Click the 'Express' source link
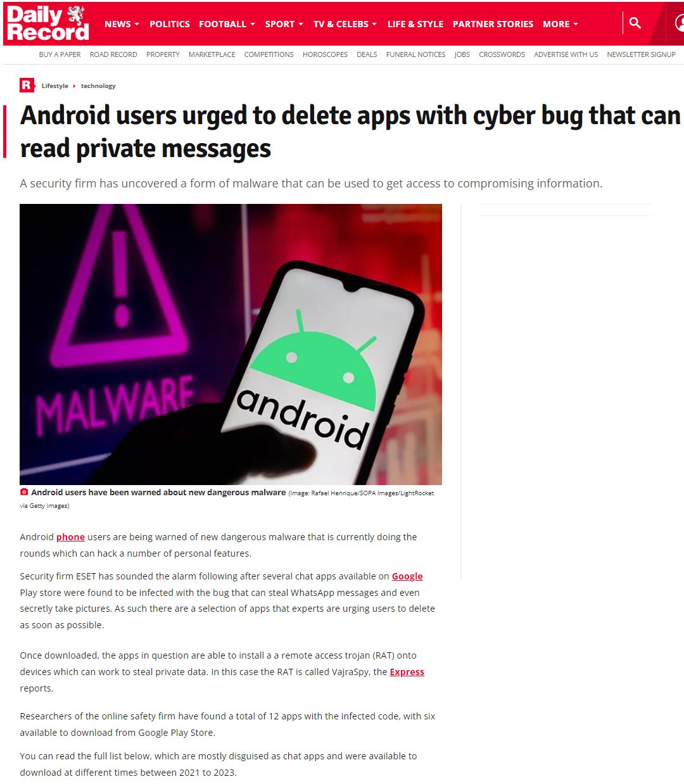The height and width of the screenshot is (784, 684). pyautogui.click(x=407, y=672)
